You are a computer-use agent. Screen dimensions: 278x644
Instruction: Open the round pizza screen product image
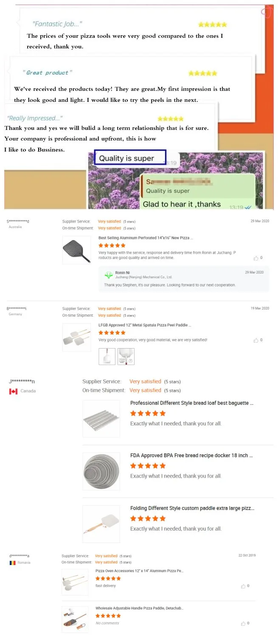[x=101, y=471]
